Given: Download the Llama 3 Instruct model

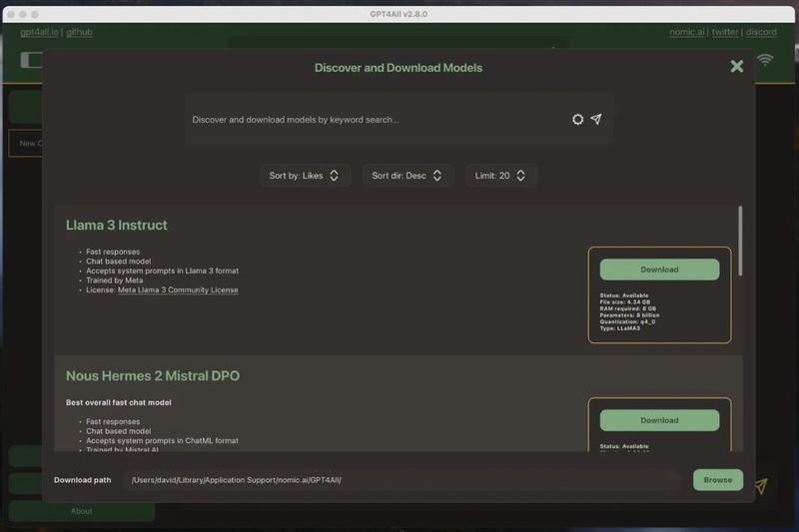Looking at the screenshot, I should 659,269.
